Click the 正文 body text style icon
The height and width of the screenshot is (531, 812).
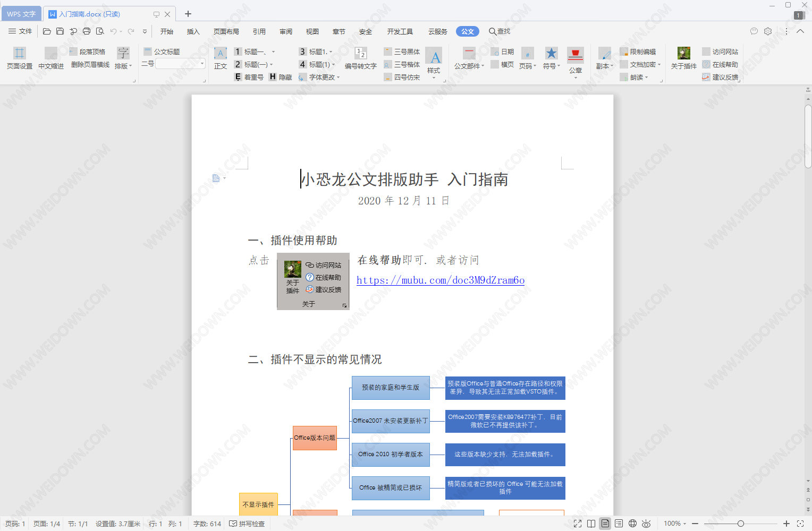coord(221,53)
